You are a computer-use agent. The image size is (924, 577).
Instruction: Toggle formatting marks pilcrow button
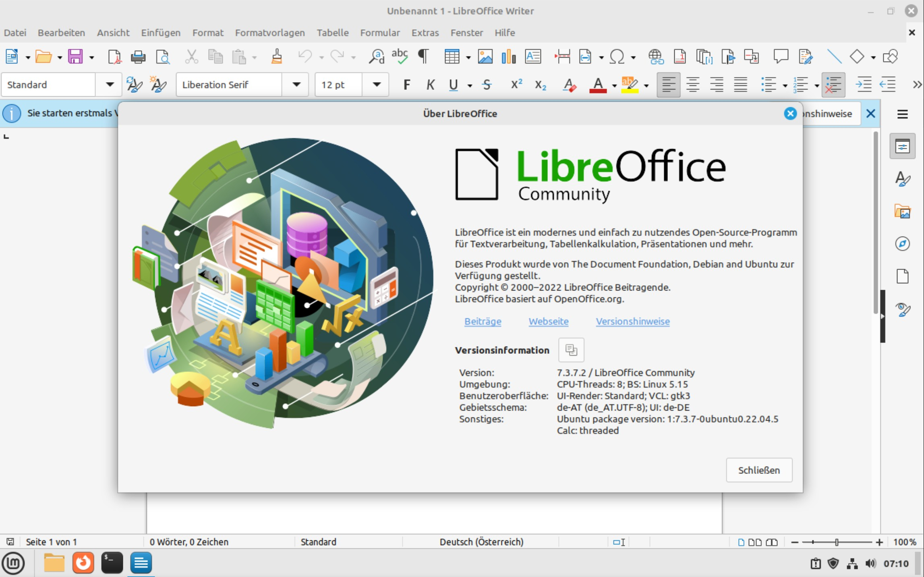point(423,57)
